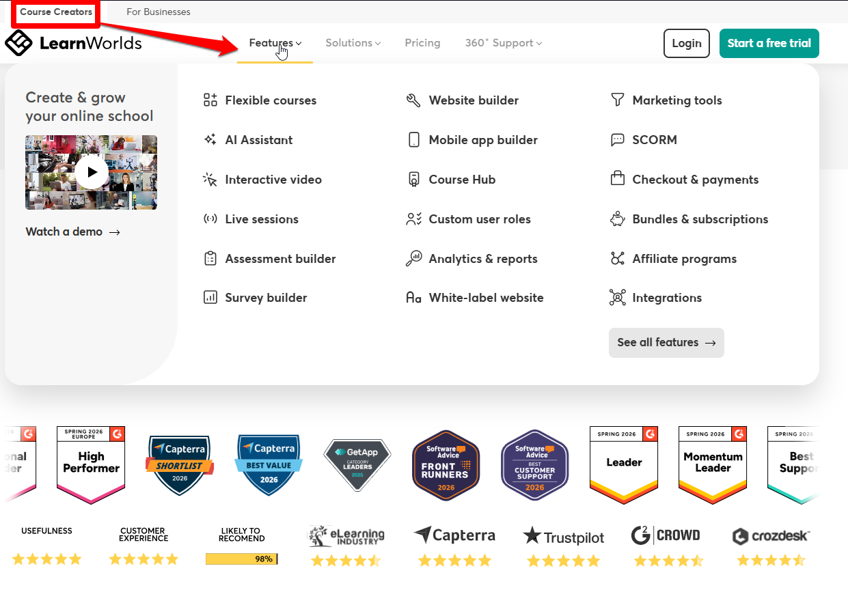The width and height of the screenshot is (848, 616).
Task: Click the crozdesk logo
Action: point(771,536)
